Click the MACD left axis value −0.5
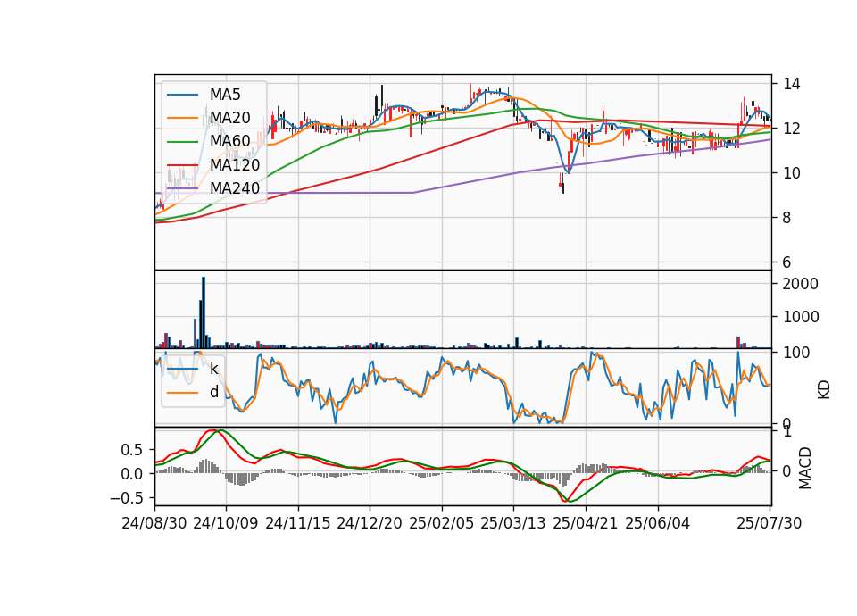The height and width of the screenshot is (616, 857). [126, 498]
